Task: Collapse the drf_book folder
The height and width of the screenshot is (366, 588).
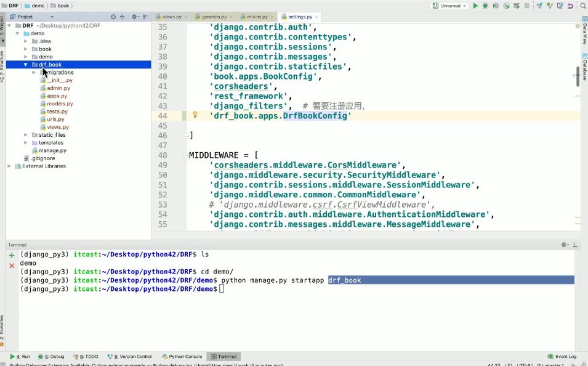Action: (x=26, y=65)
